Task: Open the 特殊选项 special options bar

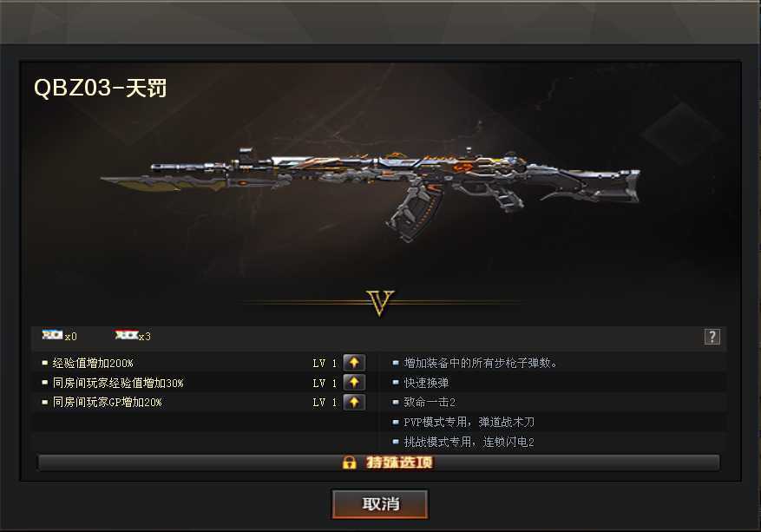Action: coord(378,463)
